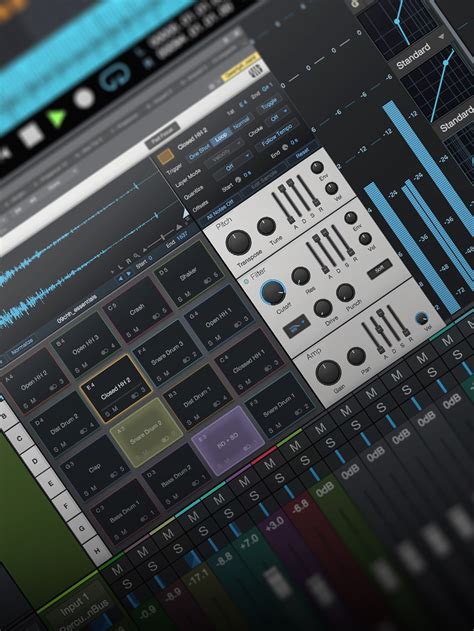
Task: Select the purple BD + SD pad
Action: (x=228, y=441)
